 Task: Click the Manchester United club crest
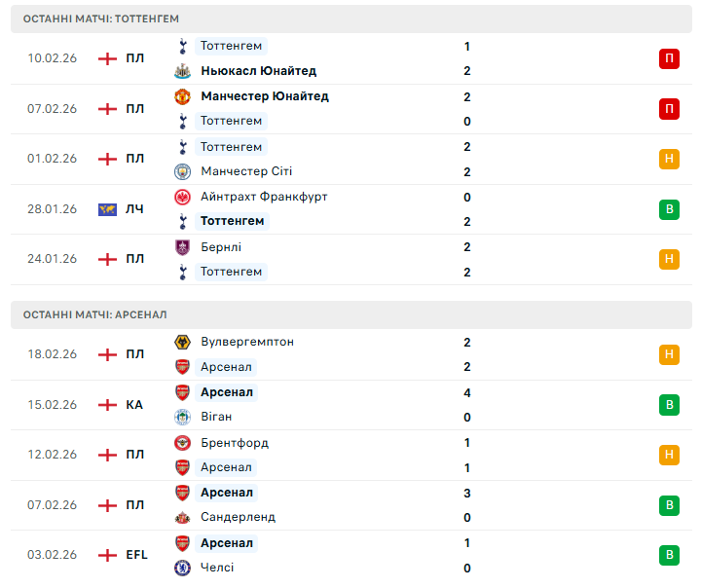point(182,96)
